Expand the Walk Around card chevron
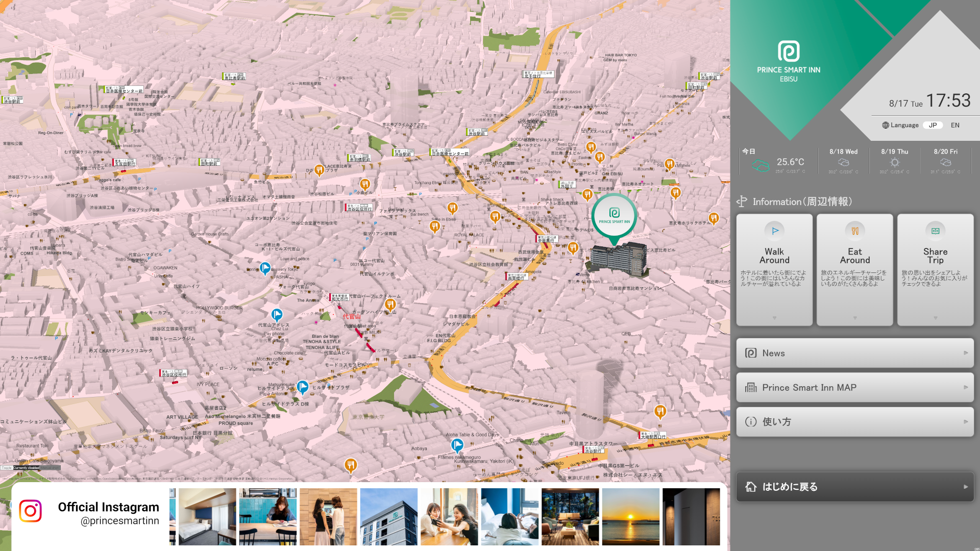 [774, 318]
